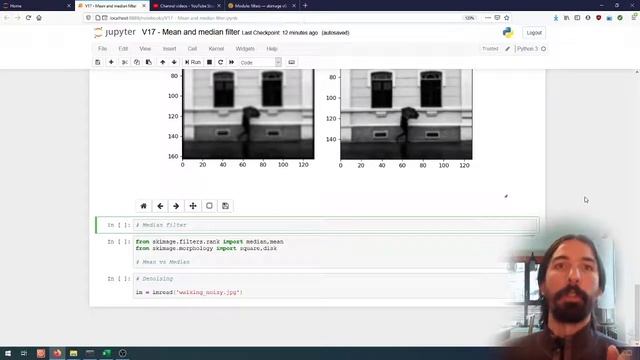Open the Task View taskbar icon
This screenshot has height=360, width=640.
(x=24, y=353)
